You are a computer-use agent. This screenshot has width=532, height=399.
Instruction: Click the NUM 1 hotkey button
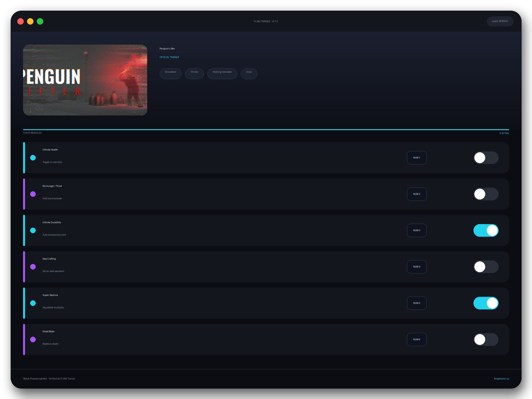(x=417, y=158)
